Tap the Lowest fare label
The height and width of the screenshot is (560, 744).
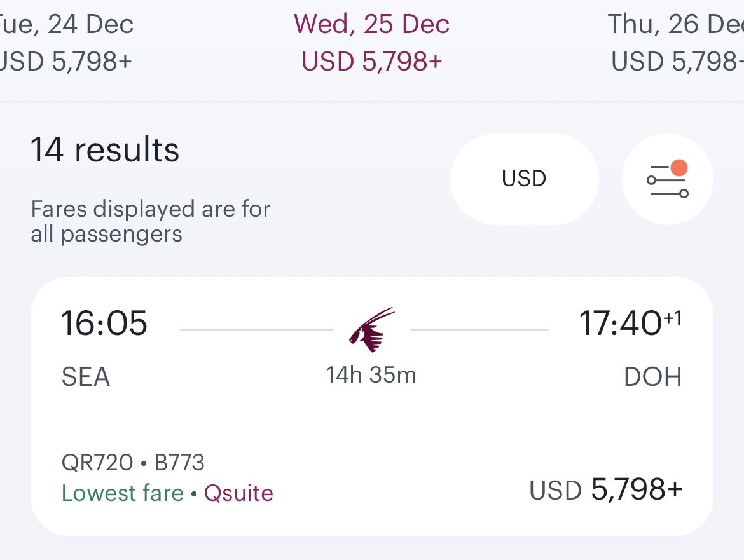123,493
